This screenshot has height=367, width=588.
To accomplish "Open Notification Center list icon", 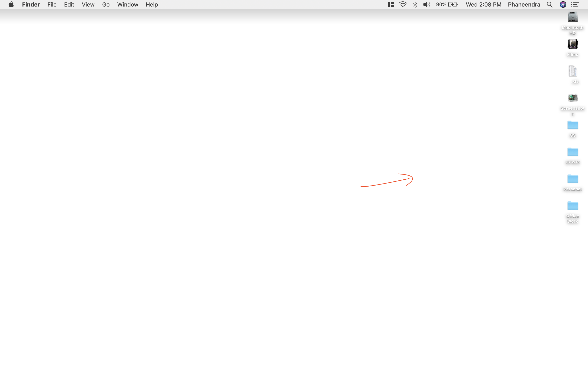I will [x=575, y=5].
